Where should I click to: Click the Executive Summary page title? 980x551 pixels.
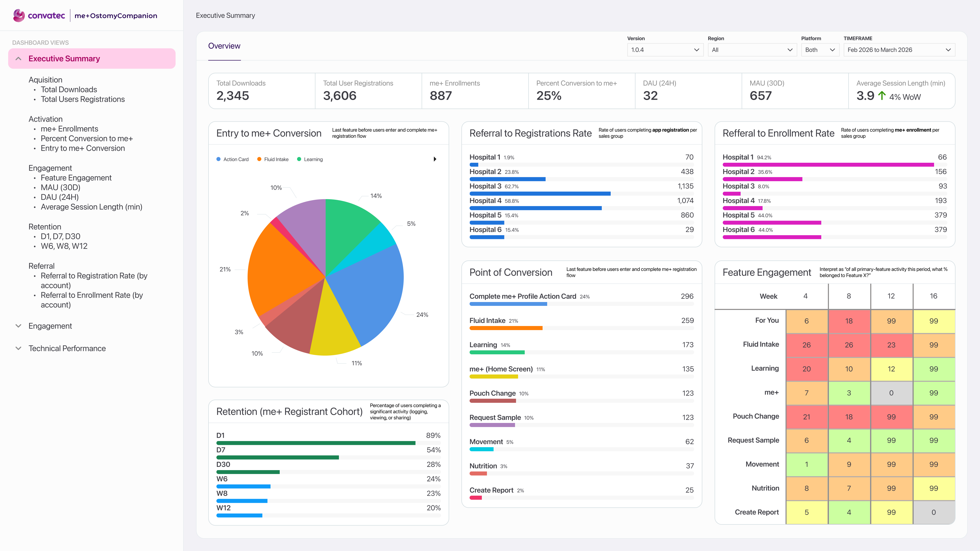(x=225, y=16)
